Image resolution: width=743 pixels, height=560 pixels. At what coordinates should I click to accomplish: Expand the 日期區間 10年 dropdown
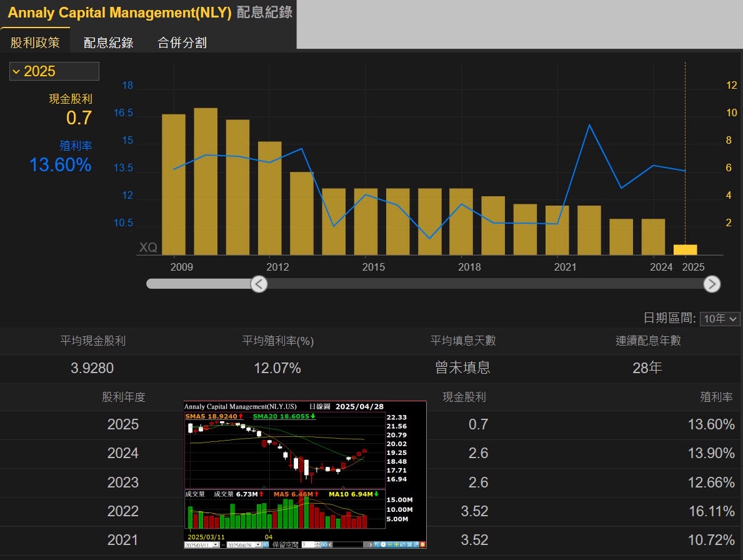tap(720, 319)
